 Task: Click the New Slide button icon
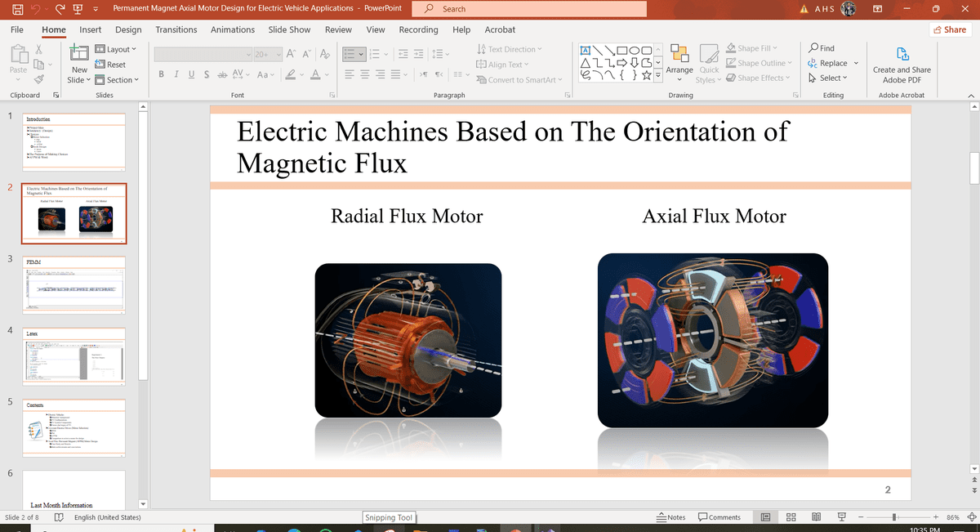click(x=79, y=54)
